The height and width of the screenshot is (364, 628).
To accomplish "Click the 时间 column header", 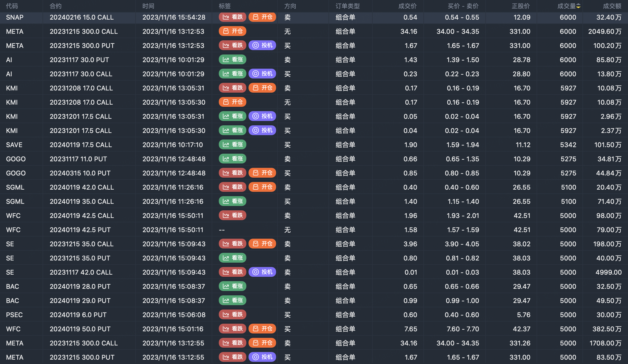I will pos(148,6).
